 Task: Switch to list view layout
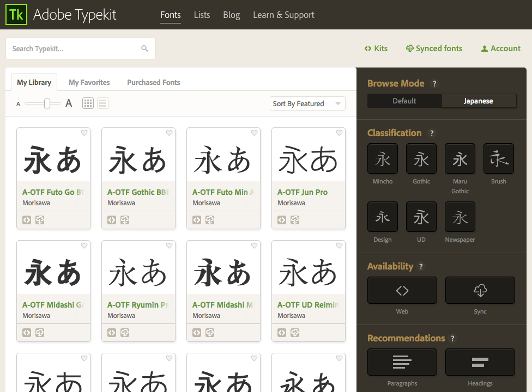click(103, 103)
